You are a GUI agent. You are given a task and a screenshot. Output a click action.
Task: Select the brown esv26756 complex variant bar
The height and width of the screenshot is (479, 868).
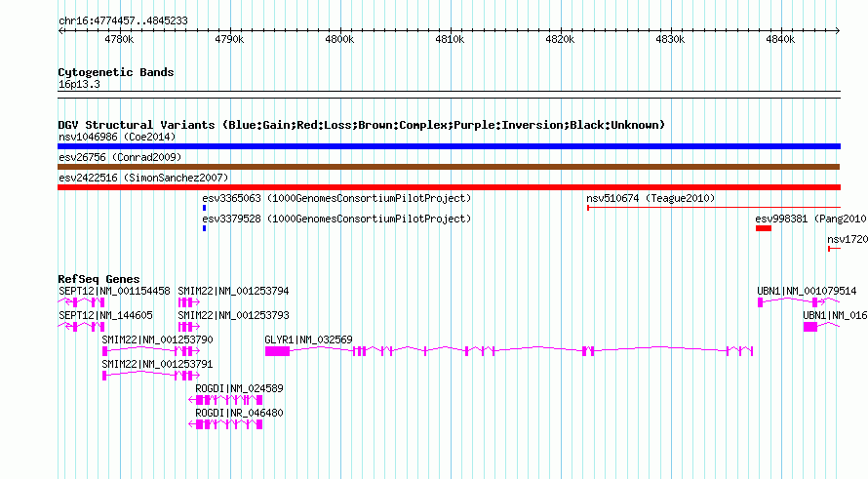(x=449, y=167)
